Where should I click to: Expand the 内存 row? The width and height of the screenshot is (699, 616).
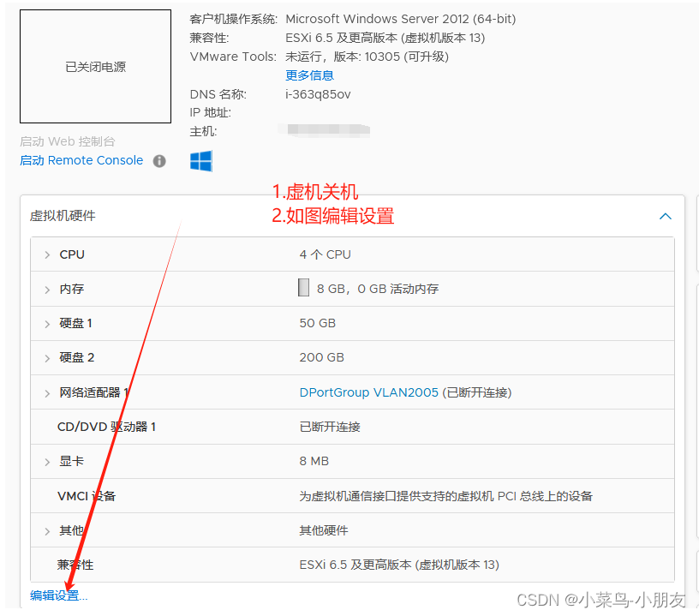tap(47, 290)
